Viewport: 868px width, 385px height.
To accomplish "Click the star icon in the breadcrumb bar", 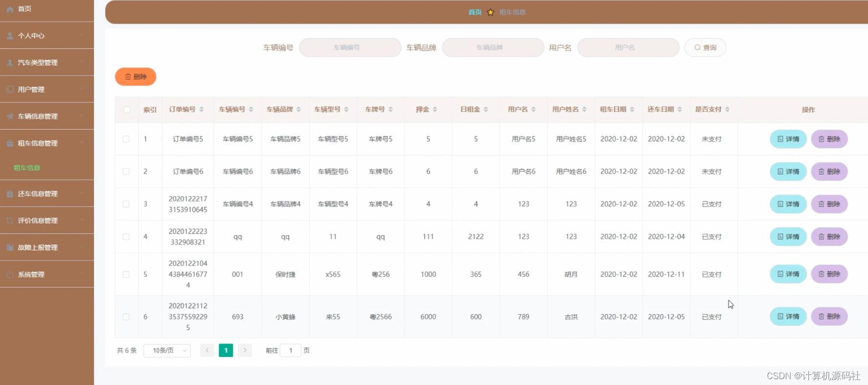I will pos(490,12).
